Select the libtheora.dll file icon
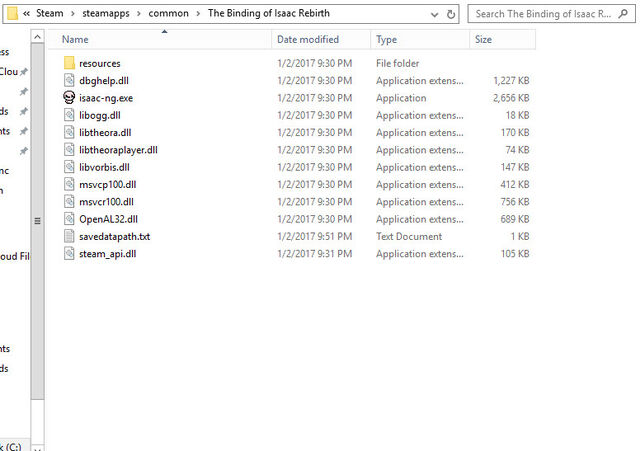The height and width of the screenshot is (451, 640). (69, 132)
